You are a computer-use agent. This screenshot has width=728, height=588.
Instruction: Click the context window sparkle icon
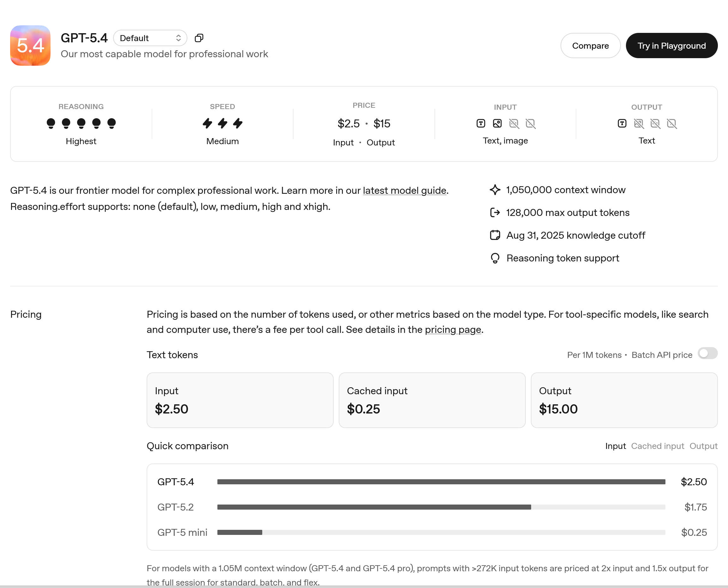(x=495, y=190)
